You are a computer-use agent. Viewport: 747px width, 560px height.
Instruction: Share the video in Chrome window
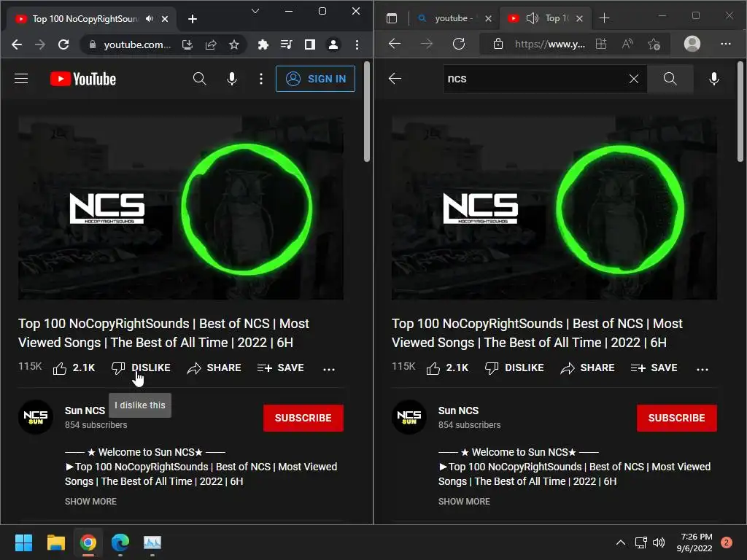tap(214, 367)
